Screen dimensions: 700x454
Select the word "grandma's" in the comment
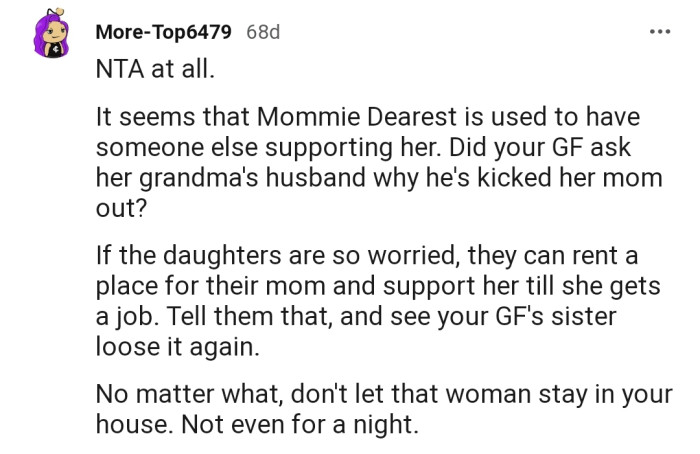click(199, 179)
